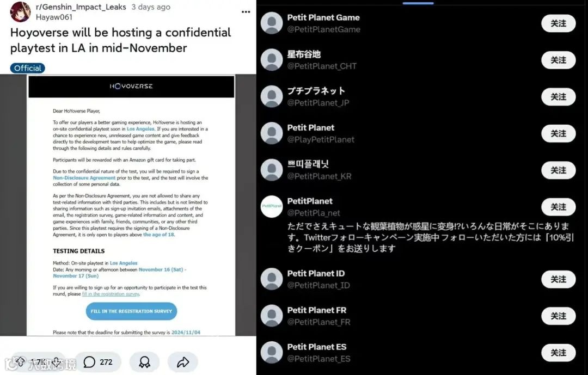
Task: Open the three-dot options menu on Reddit post
Action: pyautogui.click(x=246, y=12)
